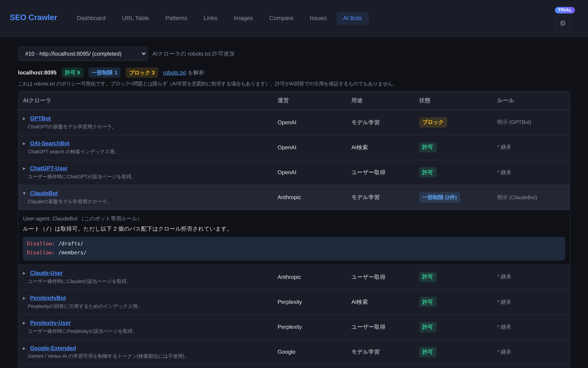Collapse the ClaudeBot row triangle
The width and height of the screenshot is (588, 368).
(24, 193)
